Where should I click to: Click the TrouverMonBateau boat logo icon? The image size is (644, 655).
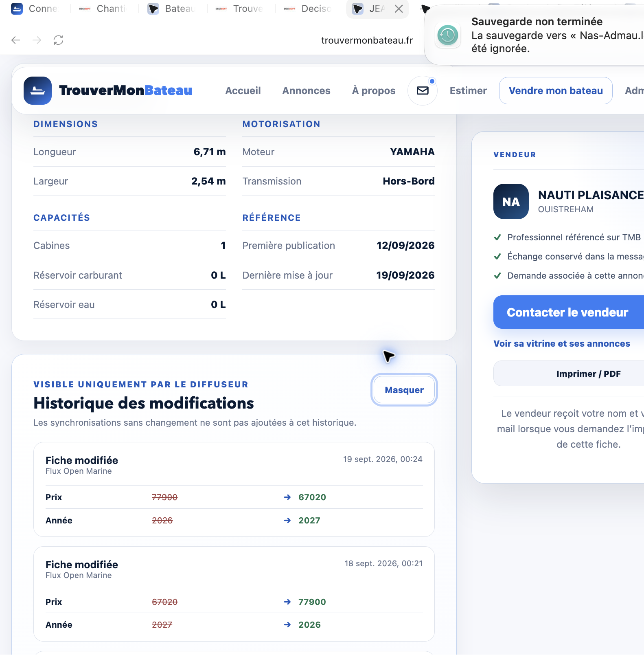pyautogui.click(x=37, y=90)
